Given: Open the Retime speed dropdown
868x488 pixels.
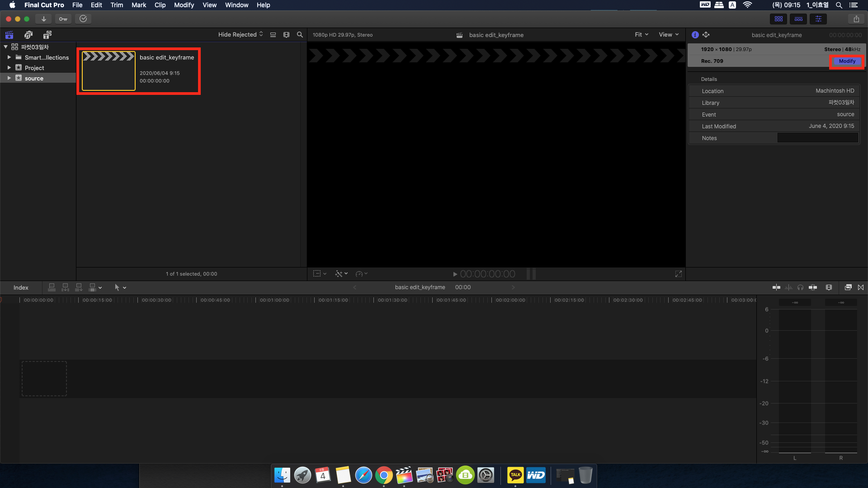Looking at the screenshot, I should coord(362,274).
